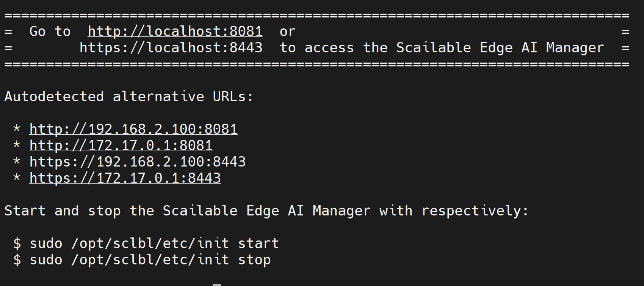644x286 pixels.
Task: Click the 'sudo /opt/sclbl/etc/init start' command line
Action: (146, 244)
